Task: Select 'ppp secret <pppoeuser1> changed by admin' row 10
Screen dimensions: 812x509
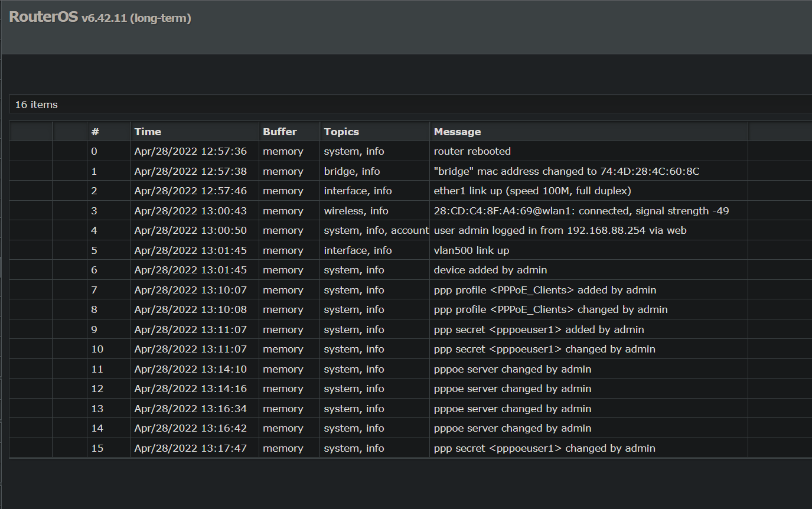Action: click(x=544, y=349)
